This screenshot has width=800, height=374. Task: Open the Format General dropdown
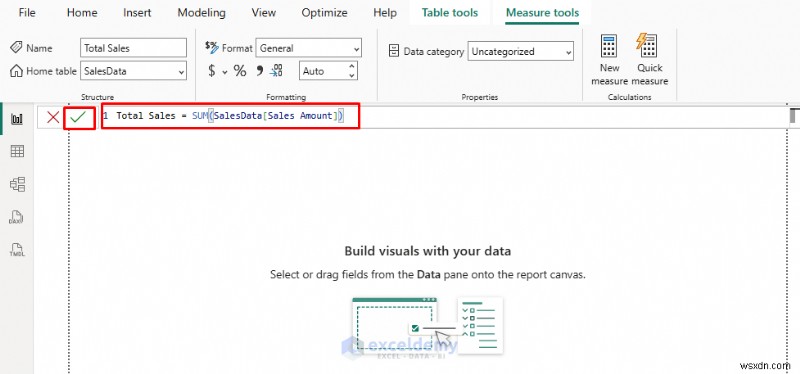(309, 48)
